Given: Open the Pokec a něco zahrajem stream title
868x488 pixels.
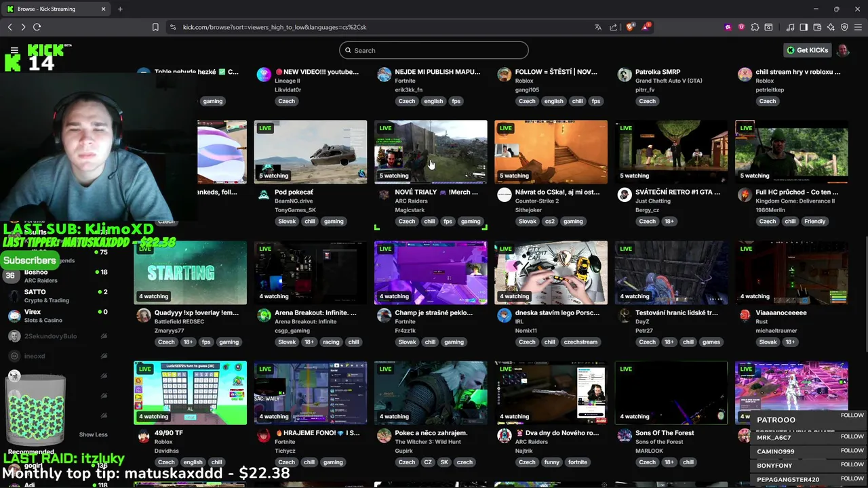Looking at the screenshot, I should [x=431, y=432].
